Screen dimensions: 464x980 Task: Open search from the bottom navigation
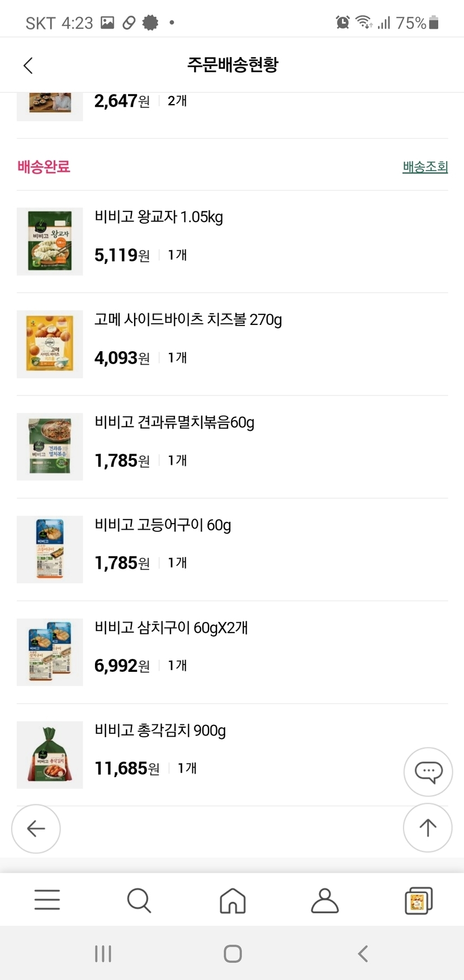pyautogui.click(x=139, y=899)
